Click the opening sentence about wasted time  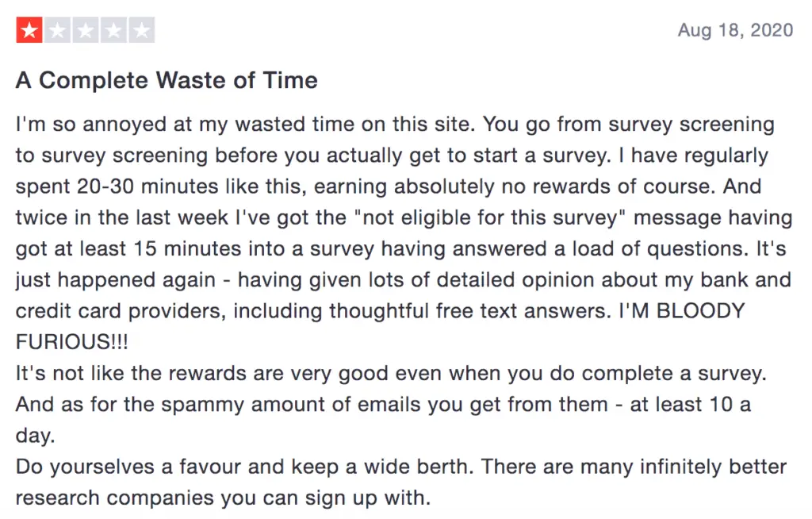(246, 125)
